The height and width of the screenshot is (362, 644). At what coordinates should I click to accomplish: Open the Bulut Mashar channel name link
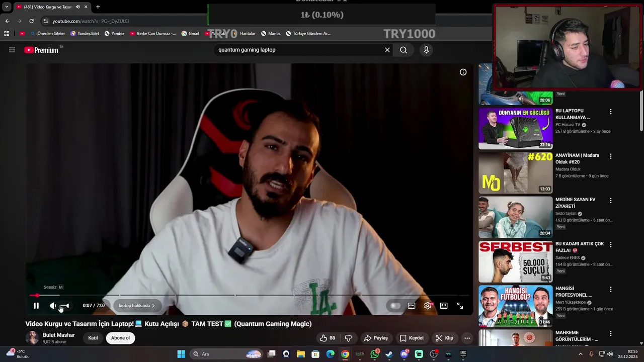click(59, 335)
